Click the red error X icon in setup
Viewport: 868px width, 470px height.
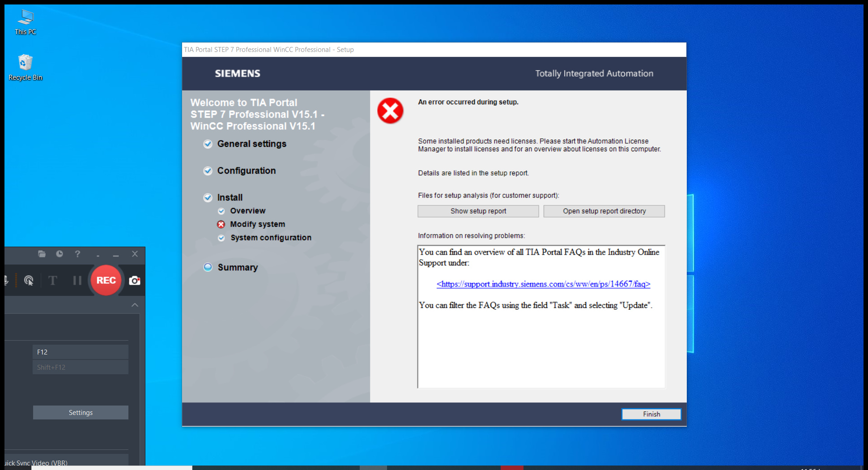(390, 111)
